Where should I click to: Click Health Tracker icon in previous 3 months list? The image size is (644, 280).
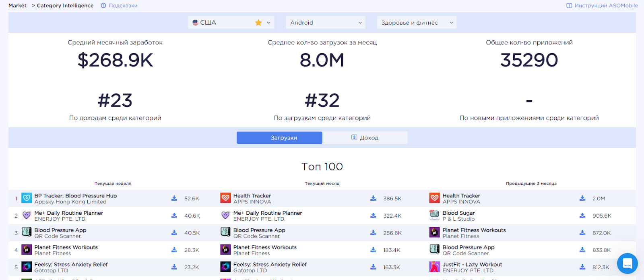(435, 198)
